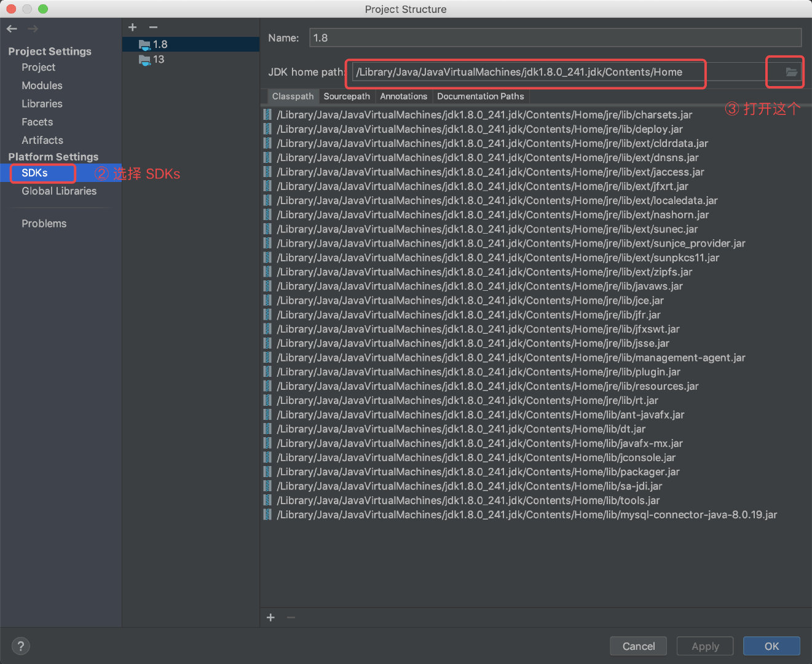Close the Project Structure window
Screen dimensions: 812x664
(11, 9)
